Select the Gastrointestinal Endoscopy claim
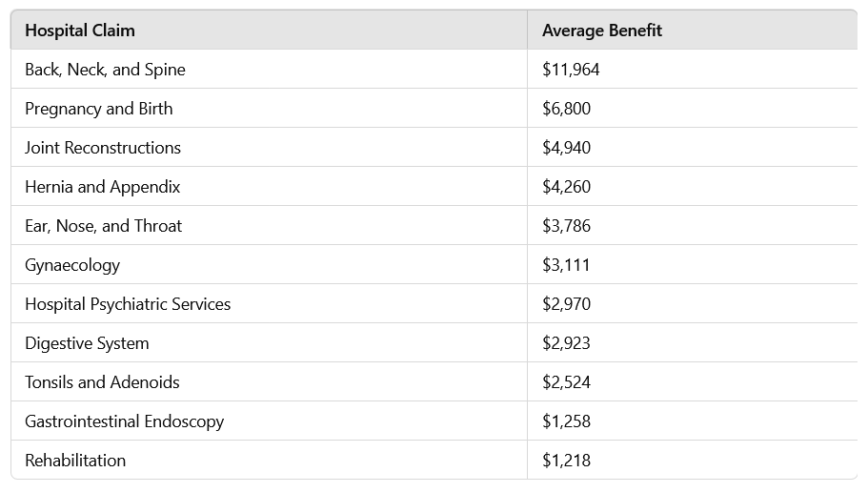 pos(124,421)
